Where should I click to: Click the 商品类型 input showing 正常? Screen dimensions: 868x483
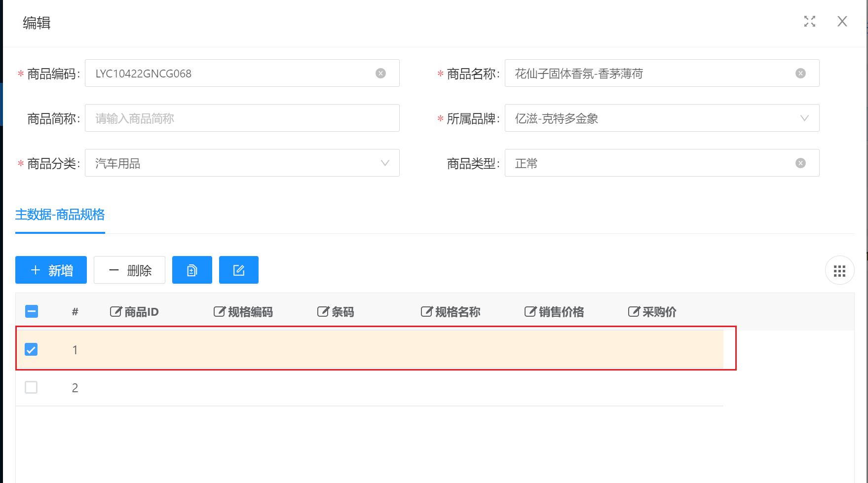click(662, 163)
